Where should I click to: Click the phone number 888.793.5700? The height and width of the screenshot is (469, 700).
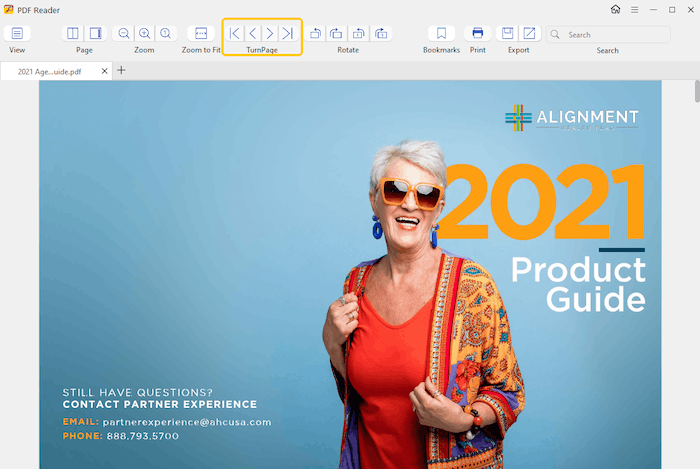point(142,436)
